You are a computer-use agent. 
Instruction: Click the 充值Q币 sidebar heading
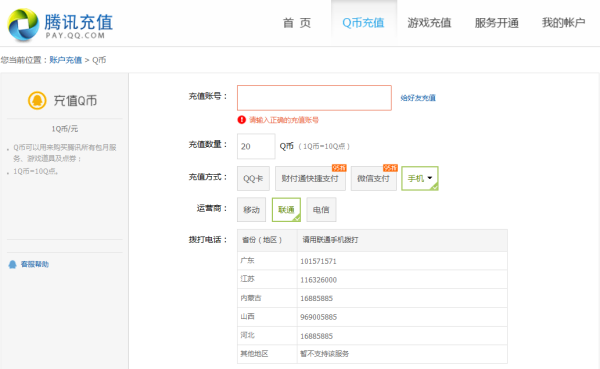tap(75, 101)
